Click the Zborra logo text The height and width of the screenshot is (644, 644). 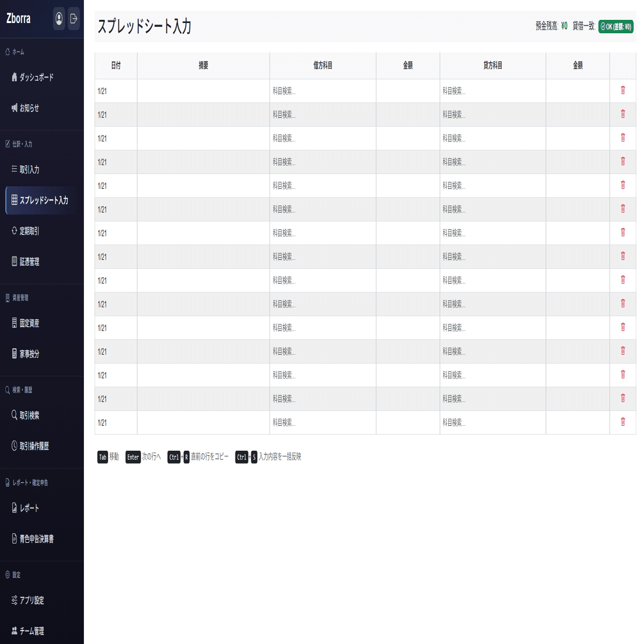pos(19,19)
